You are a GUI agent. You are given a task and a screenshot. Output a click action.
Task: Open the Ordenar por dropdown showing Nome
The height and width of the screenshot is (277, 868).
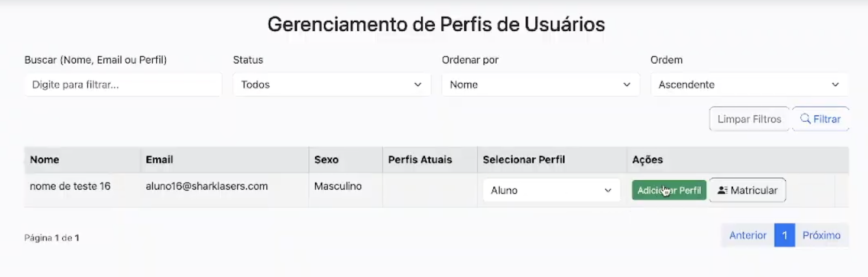point(540,85)
